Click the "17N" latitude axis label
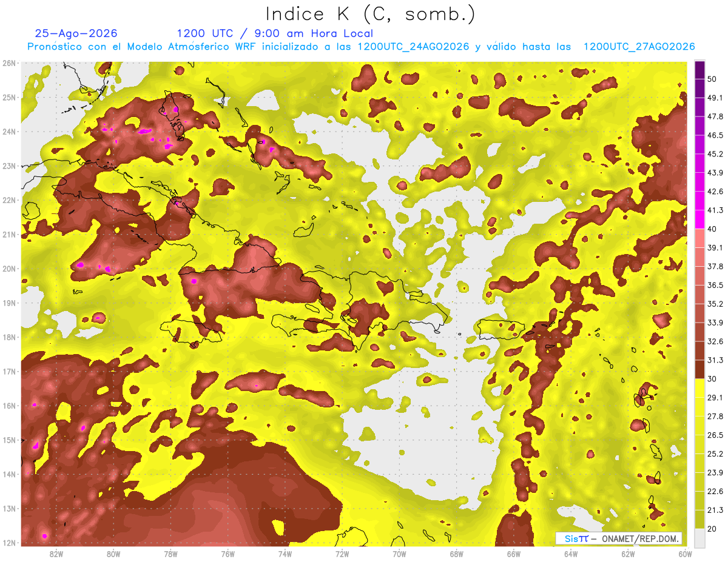Viewport: 728px width, 562px height. (9, 372)
